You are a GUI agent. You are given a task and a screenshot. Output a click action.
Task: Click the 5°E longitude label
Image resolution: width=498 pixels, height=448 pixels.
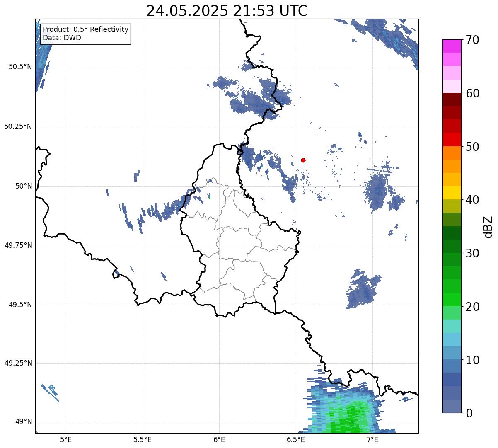pyautogui.click(x=66, y=439)
